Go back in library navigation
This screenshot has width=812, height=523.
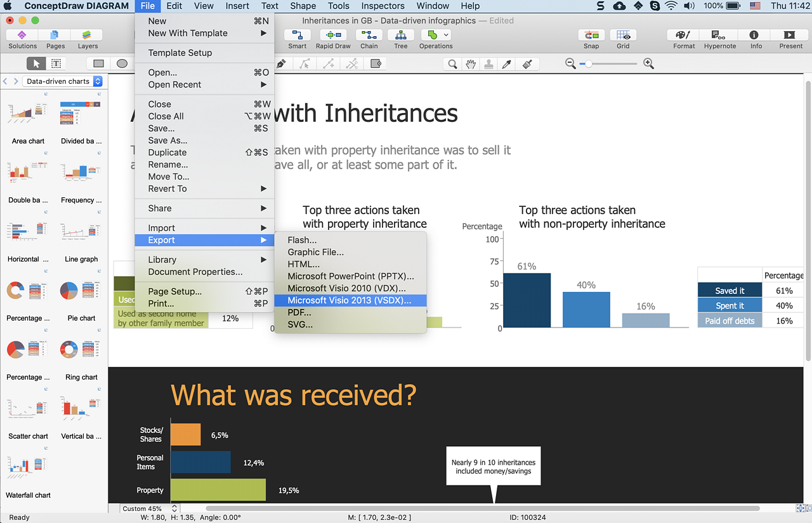[6, 81]
